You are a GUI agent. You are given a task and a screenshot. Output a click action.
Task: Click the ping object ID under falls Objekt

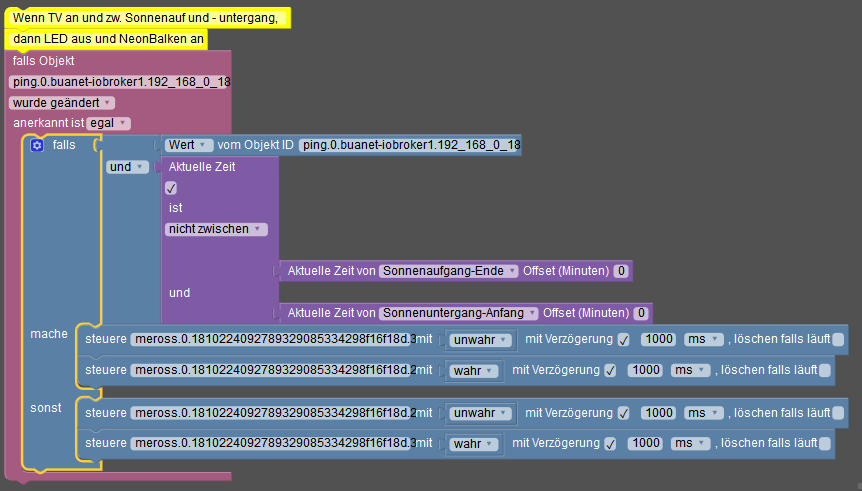click(120, 82)
